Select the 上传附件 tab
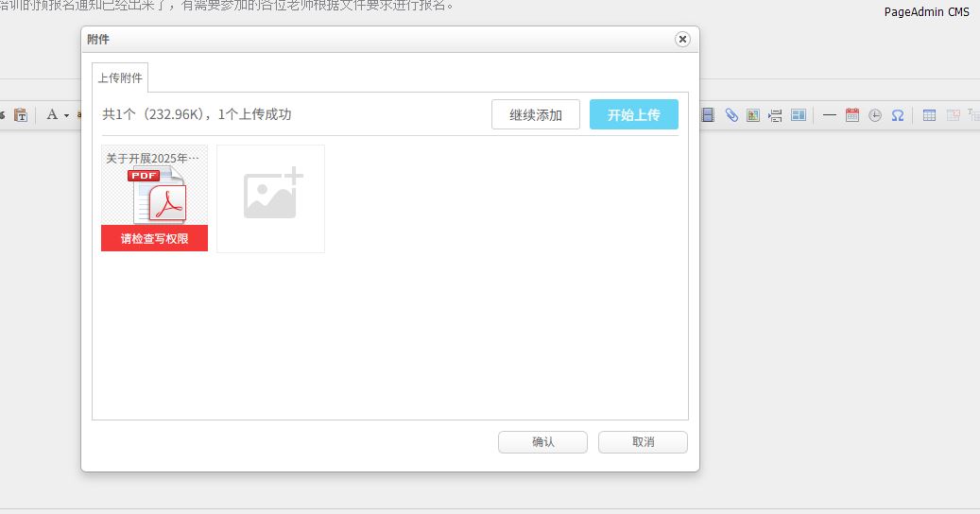980x514 pixels. click(120, 78)
